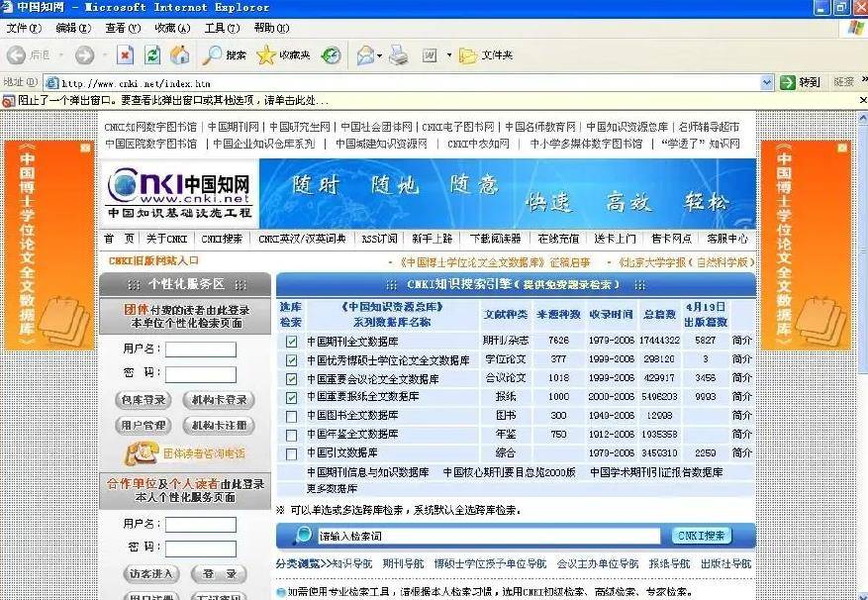Screen dimensions: 868x600
Task: Open the History clock icon
Action: click(331, 54)
